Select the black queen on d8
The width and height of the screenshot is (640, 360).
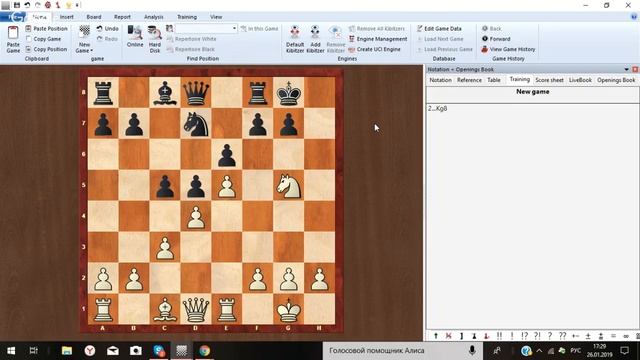[196, 93]
